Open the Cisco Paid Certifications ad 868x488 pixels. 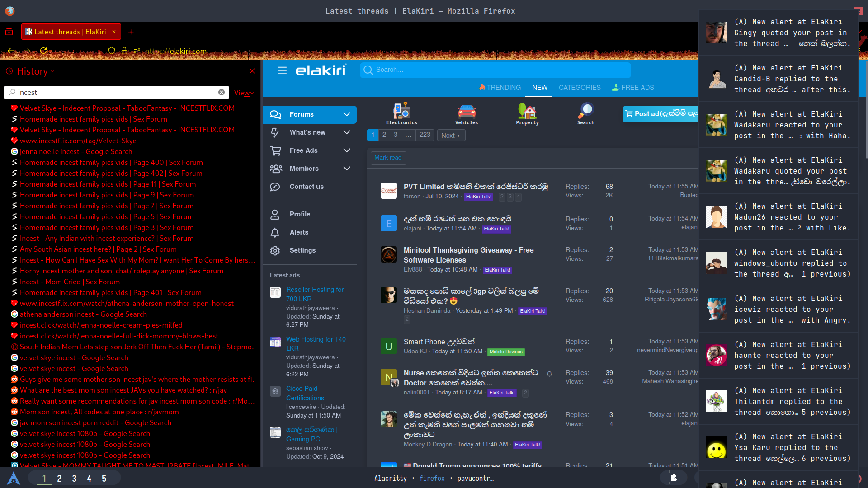[x=305, y=393]
